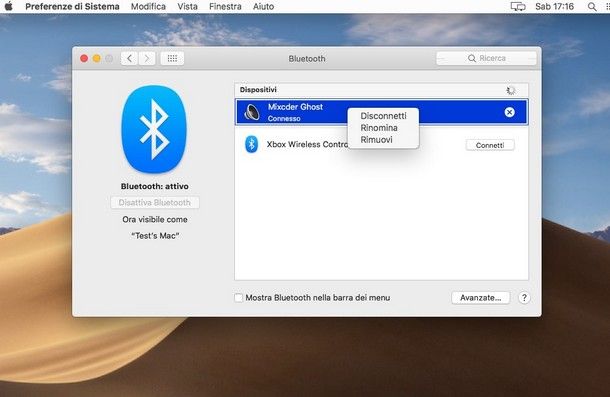Enable Mostra Bluetooth nella barra dei menu
The image size is (610, 397).
tap(238, 298)
